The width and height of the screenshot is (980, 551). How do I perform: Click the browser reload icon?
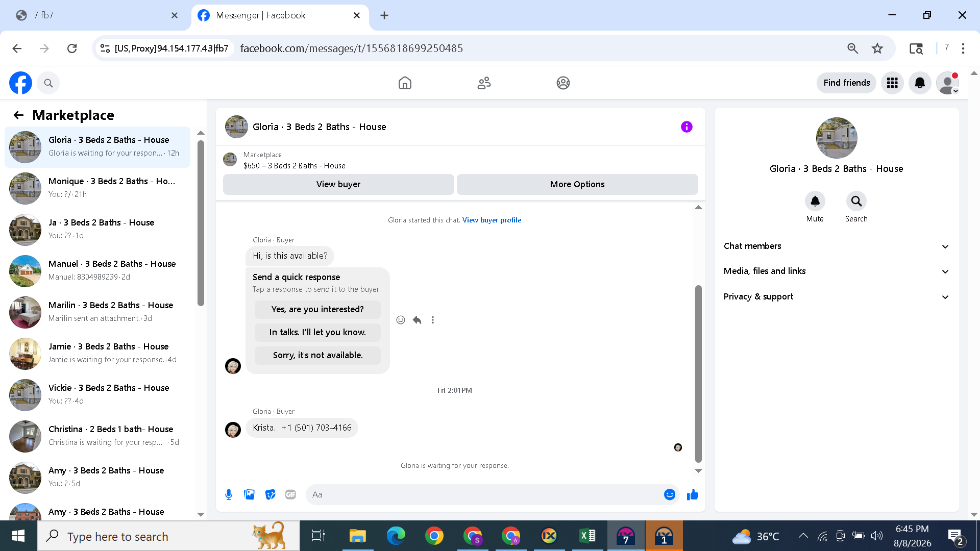(x=72, y=48)
